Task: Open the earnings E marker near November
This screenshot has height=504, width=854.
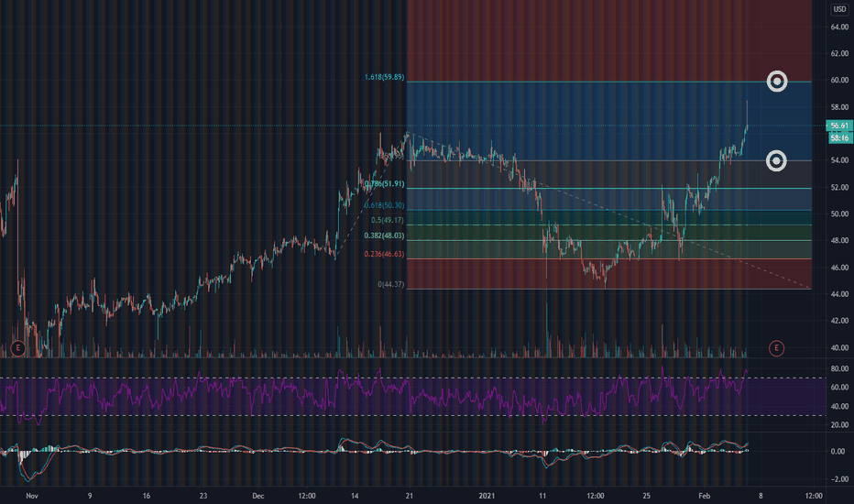Action: (x=18, y=347)
